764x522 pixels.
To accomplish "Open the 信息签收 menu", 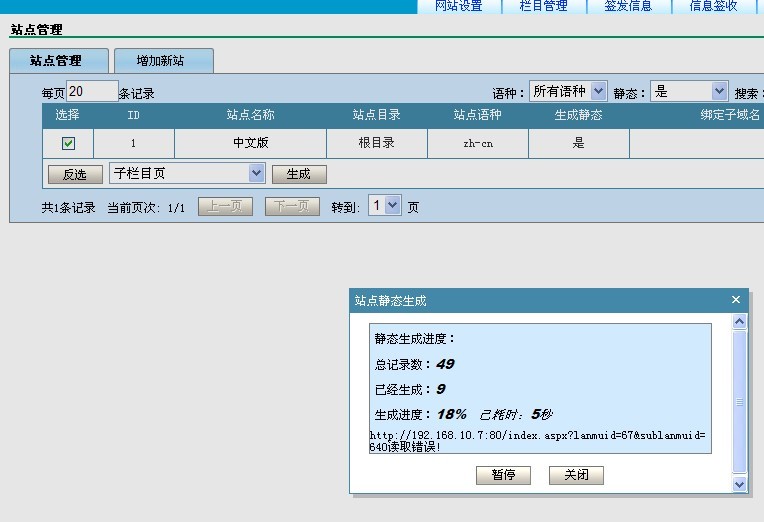I will click(713, 6).
